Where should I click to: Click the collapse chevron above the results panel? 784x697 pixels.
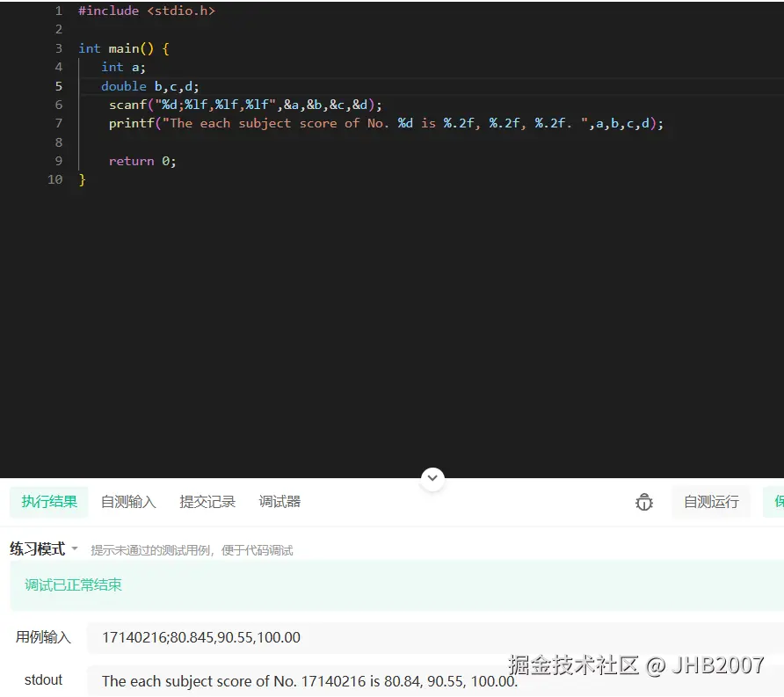(x=432, y=478)
